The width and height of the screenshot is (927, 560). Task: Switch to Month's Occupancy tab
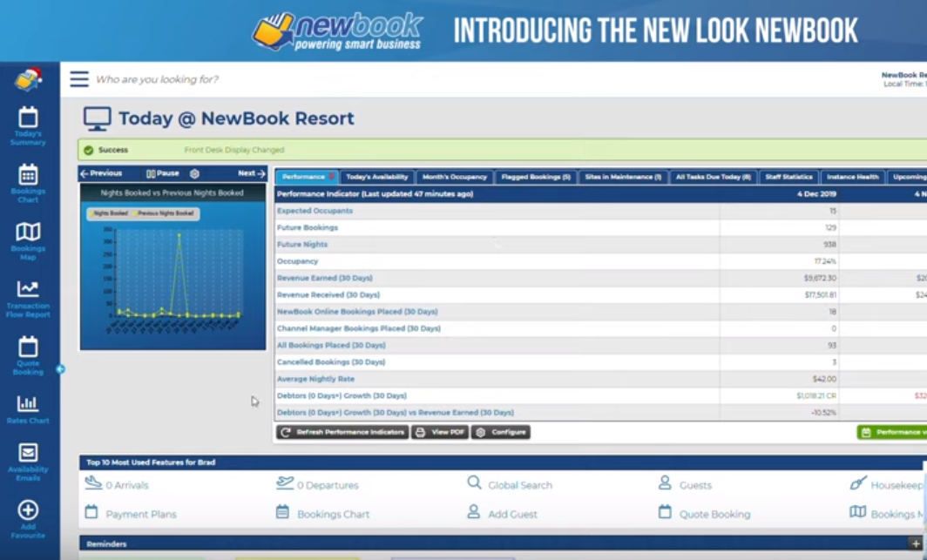click(x=454, y=177)
